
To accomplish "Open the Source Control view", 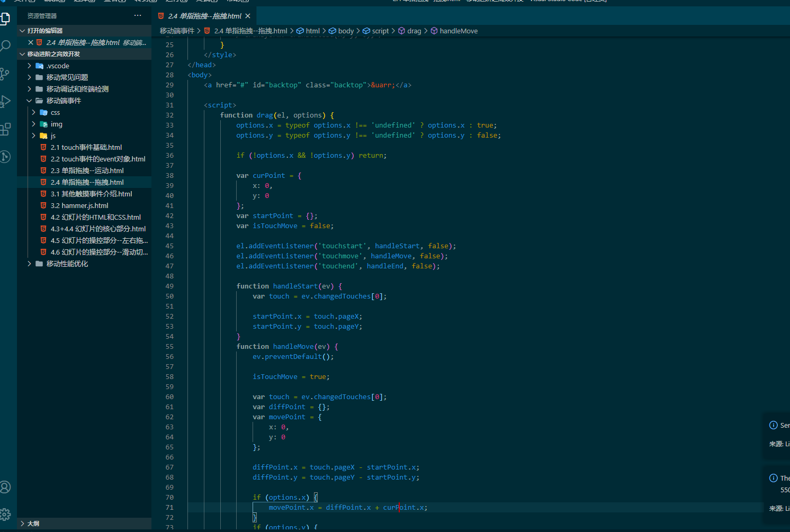I will (5, 74).
